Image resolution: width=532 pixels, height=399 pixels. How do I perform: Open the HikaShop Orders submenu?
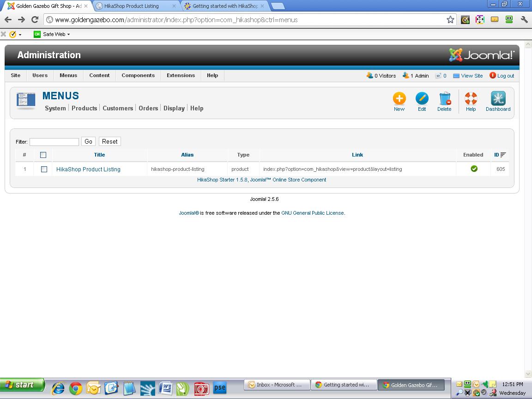pos(148,108)
